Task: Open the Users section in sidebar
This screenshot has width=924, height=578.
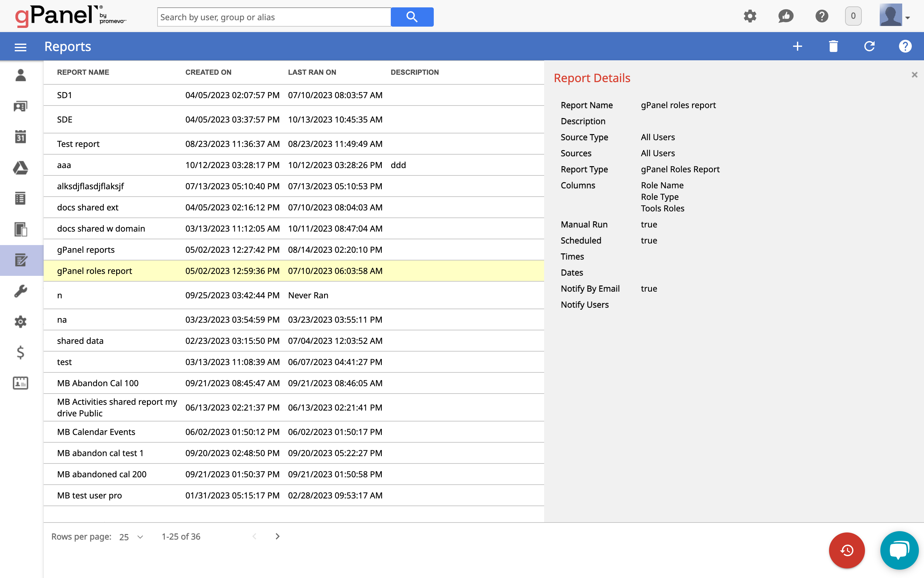Action: (x=21, y=75)
